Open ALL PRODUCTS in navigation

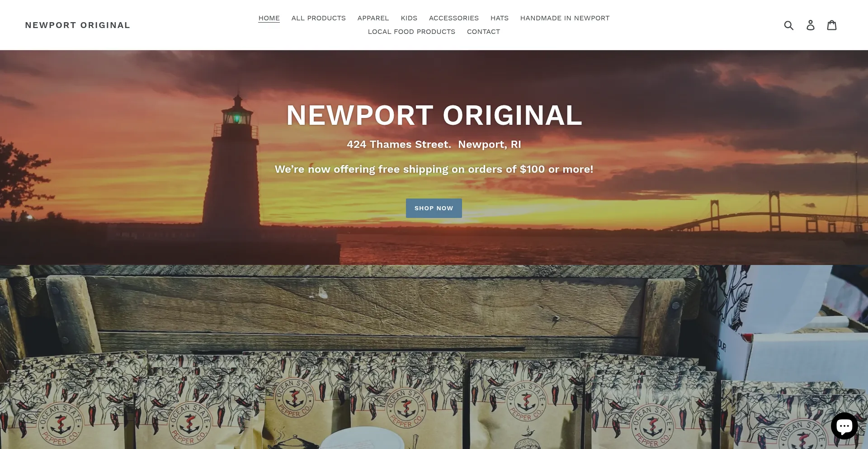[x=319, y=18]
